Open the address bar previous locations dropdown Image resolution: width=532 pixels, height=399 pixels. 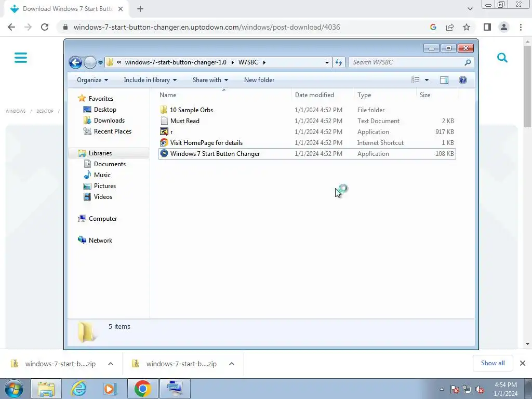coord(327,62)
